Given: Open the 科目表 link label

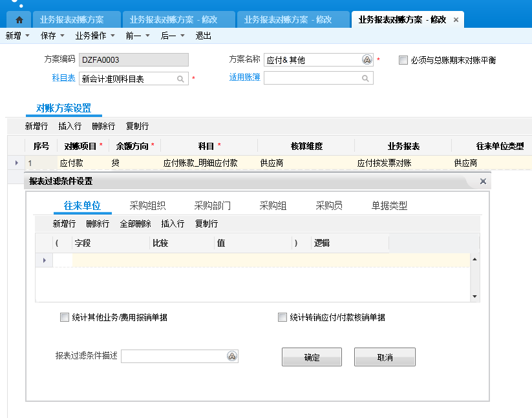Looking at the screenshot, I should [63, 78].
